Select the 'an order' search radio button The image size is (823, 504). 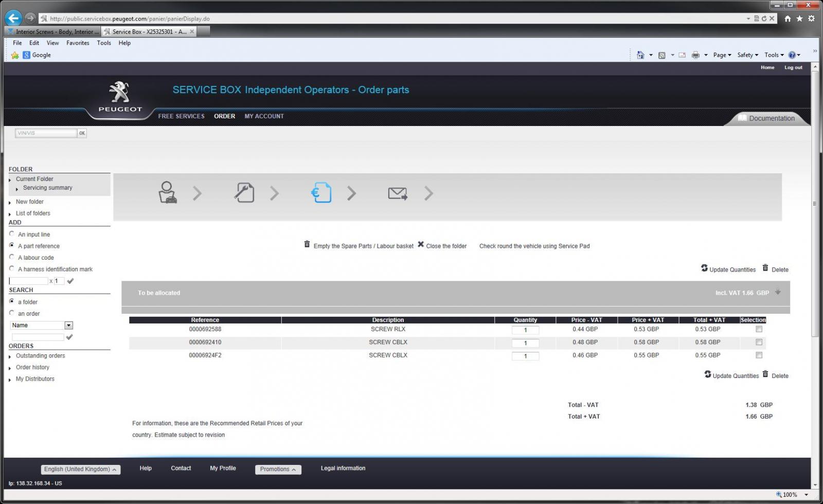[12, 312]
